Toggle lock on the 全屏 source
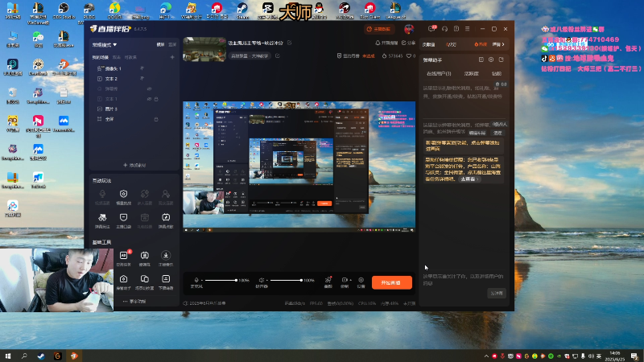 pos(156,119)
